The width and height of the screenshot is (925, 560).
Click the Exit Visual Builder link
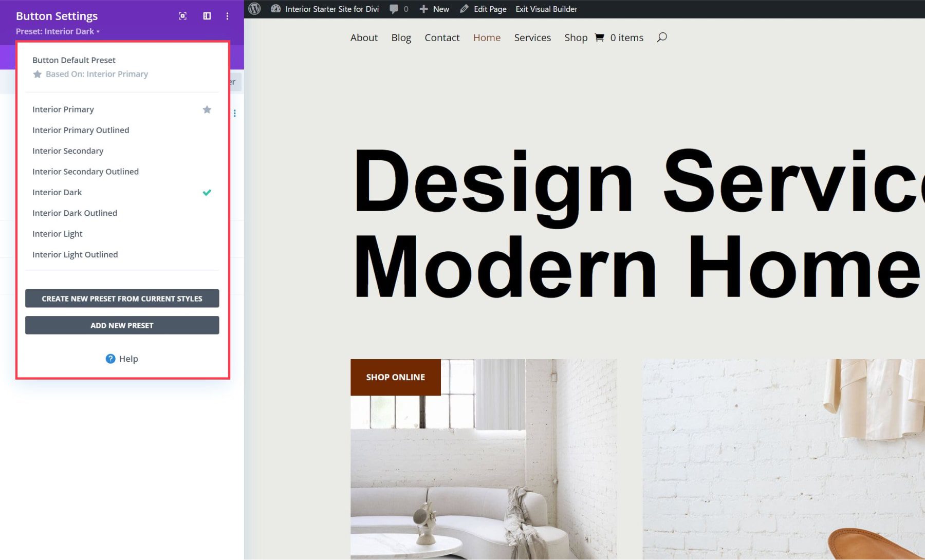pyautogui.click(x=546, y=9)
